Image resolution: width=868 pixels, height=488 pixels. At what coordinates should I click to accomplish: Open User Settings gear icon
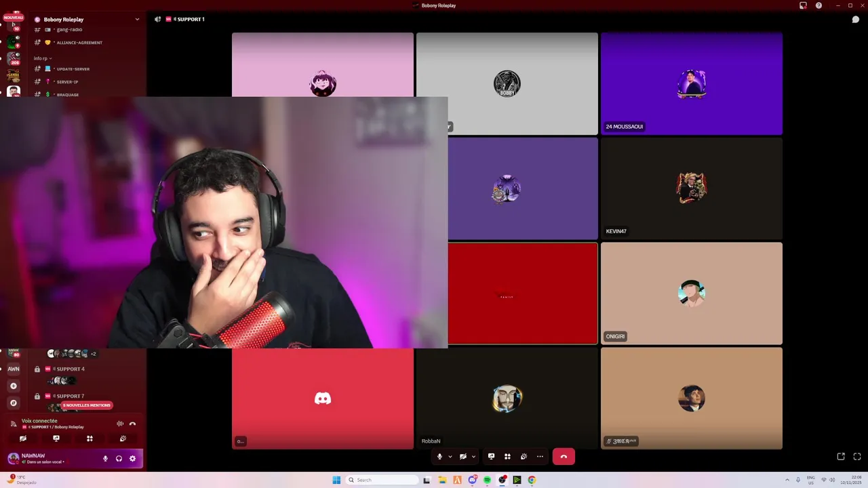(132, 459)
